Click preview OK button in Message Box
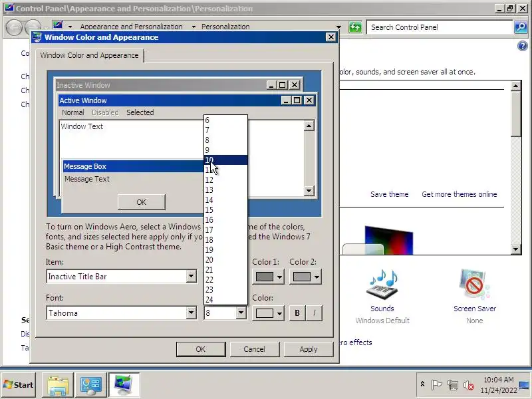The height and width of the screenshot is (399, 532). 142,202
